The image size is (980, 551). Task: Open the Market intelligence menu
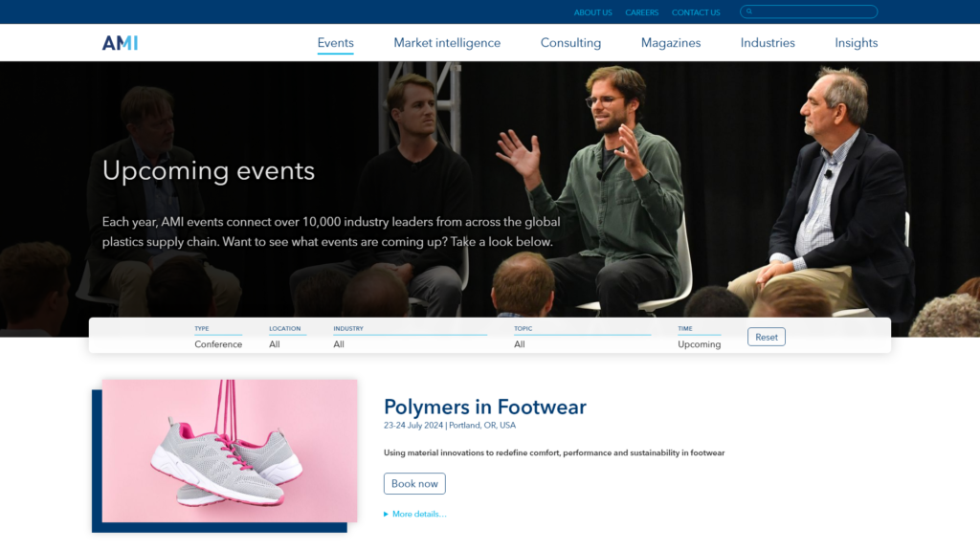point(447,42)
